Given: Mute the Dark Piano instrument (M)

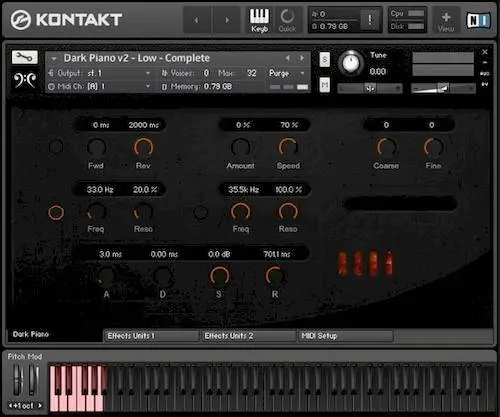Looking at the screenshot, I should [x=325, y=85].
